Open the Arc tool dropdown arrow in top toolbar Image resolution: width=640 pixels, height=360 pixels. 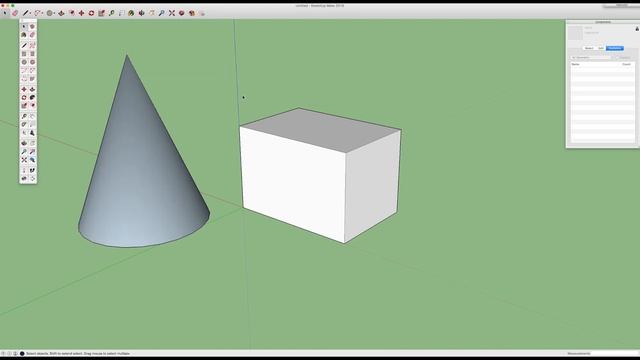click(42, 13)
